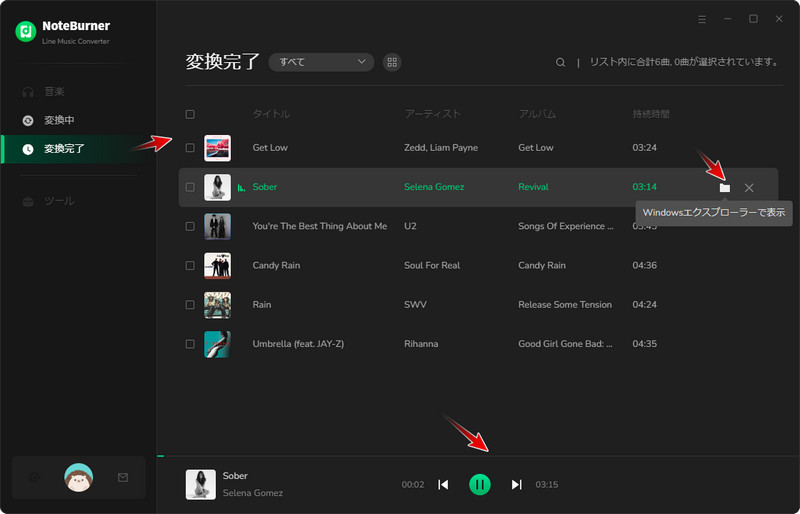
Task: Click the mail envelope icon
Action: (123, 478)
